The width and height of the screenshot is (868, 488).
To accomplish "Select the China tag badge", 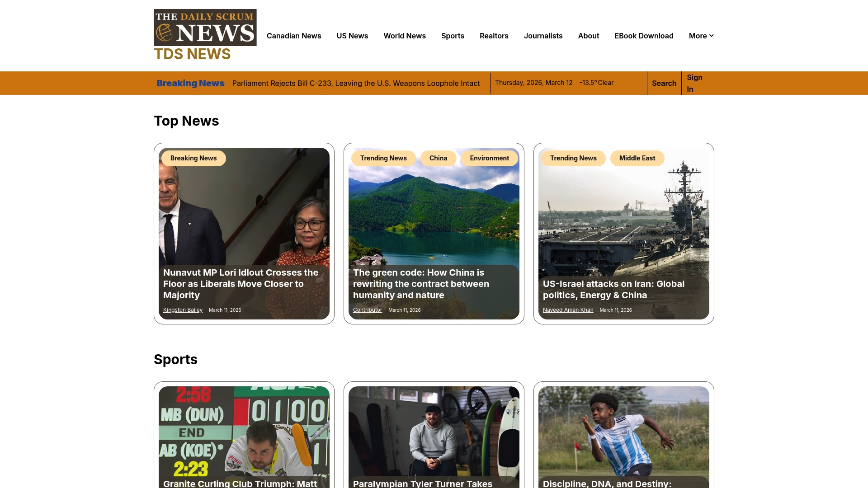I will 438,158.
